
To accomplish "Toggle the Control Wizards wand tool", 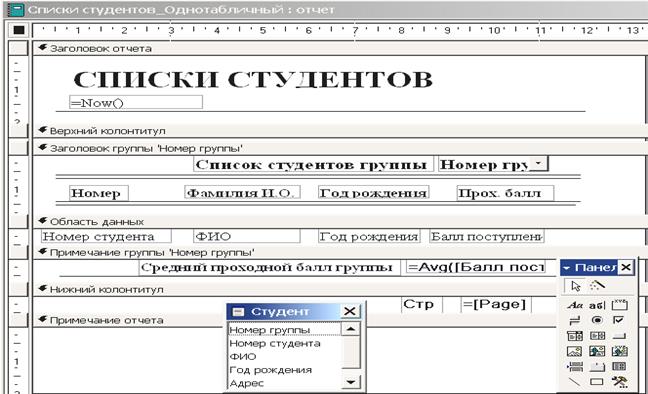I will [x=597, y=285].
